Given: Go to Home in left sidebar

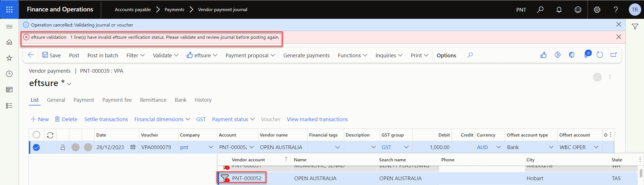Looking at the screenshot, I should coord(9,42).
